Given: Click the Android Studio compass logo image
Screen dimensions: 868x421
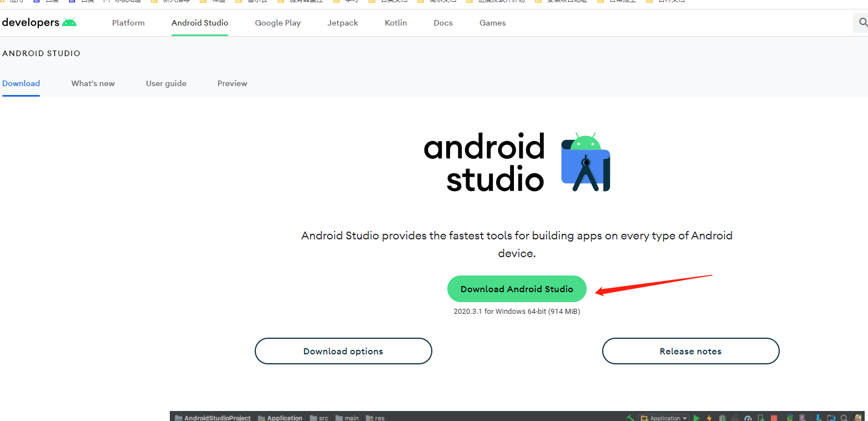Looking at the screenshot, I should point(586,162).
